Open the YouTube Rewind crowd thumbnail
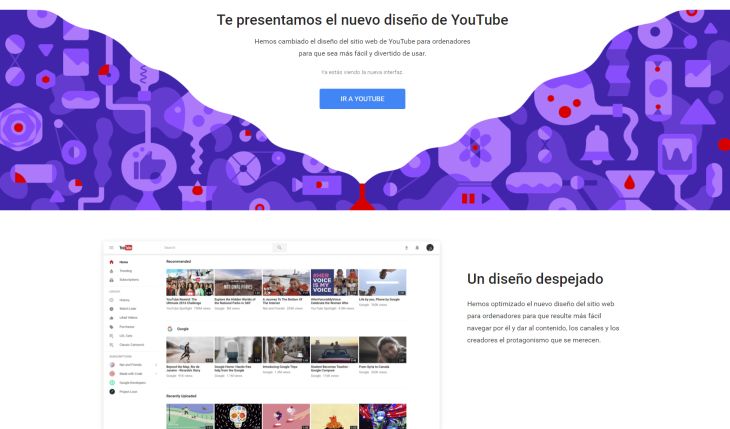The height and width of the screenshot is (429, 730). tap(190, 282)
